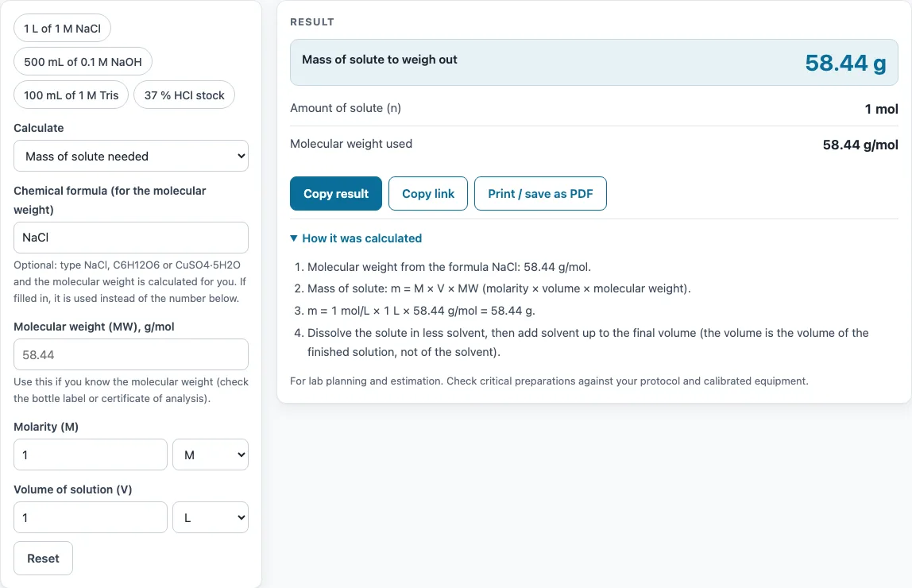Click the RESULT panel heading
Screen dimensions: 912x588
(x=312, y=22)
